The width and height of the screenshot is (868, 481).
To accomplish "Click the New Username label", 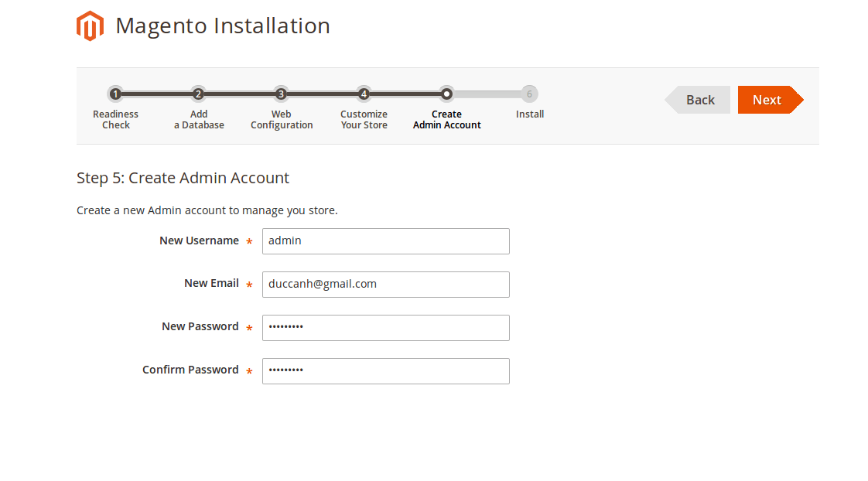I will pyautogui.click(x=200, y=240).
